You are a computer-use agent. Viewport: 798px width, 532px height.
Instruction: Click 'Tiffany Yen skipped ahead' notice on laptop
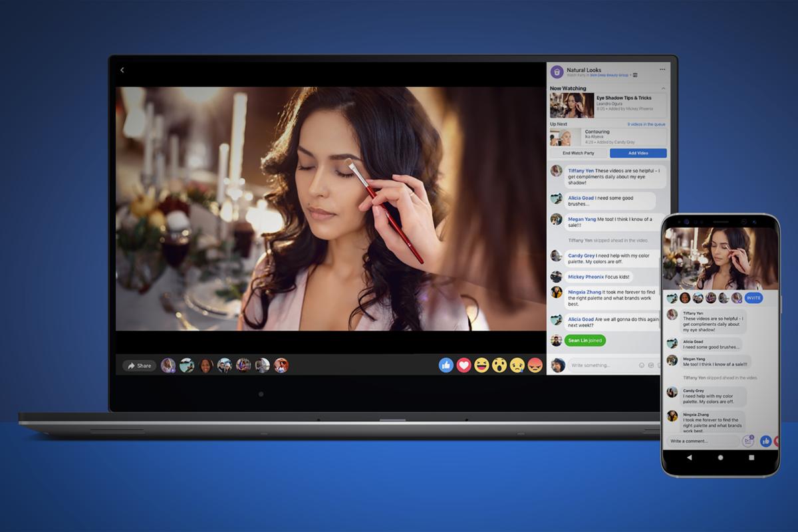coord(608,240)
